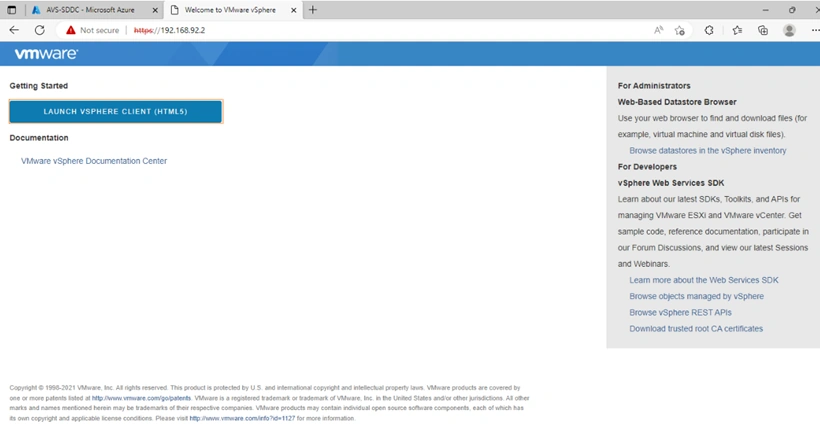The image size is (820, 432).
Task: Open Browse objects managed by vSphere
Action: click(x=696, y=297)
